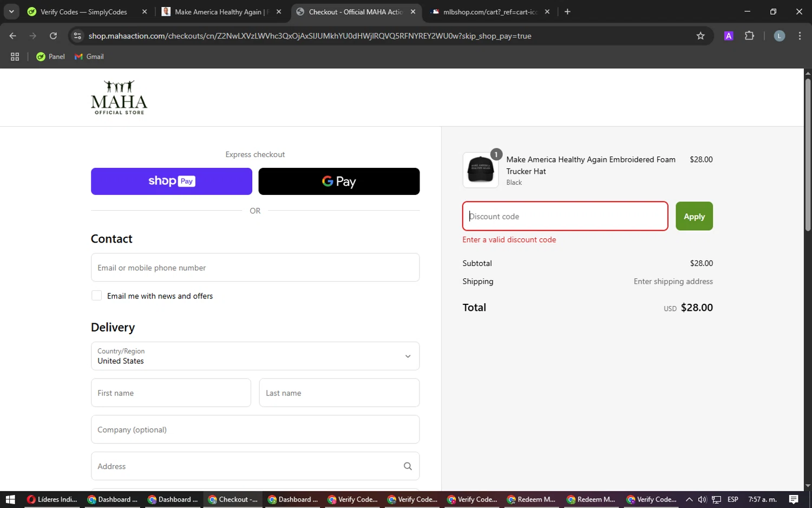Show hidden system tray icons

point(689,499)
